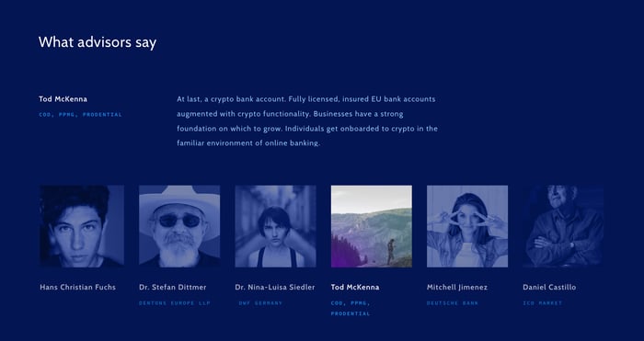Select Dr. Stefan Dittmer portrait with hat
644x341 pixels.
(x=179, y=226)
